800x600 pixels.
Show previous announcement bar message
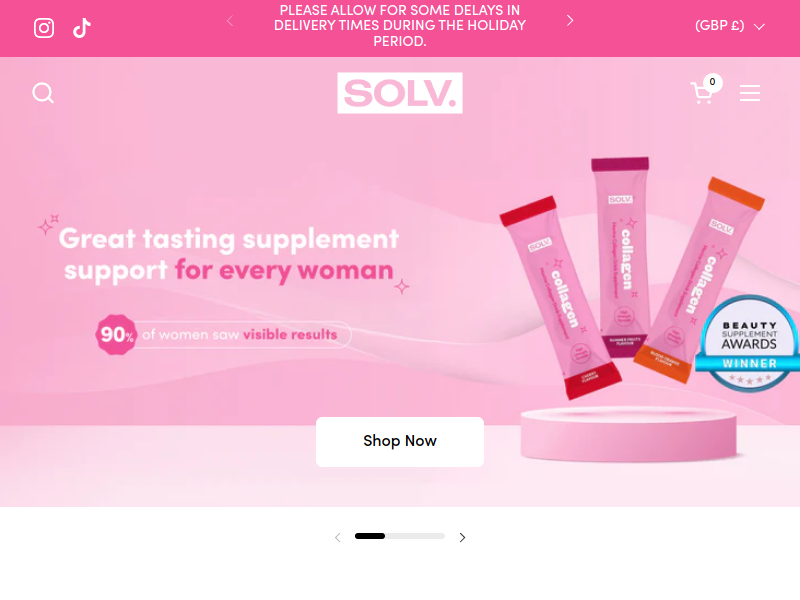point(230,21)
